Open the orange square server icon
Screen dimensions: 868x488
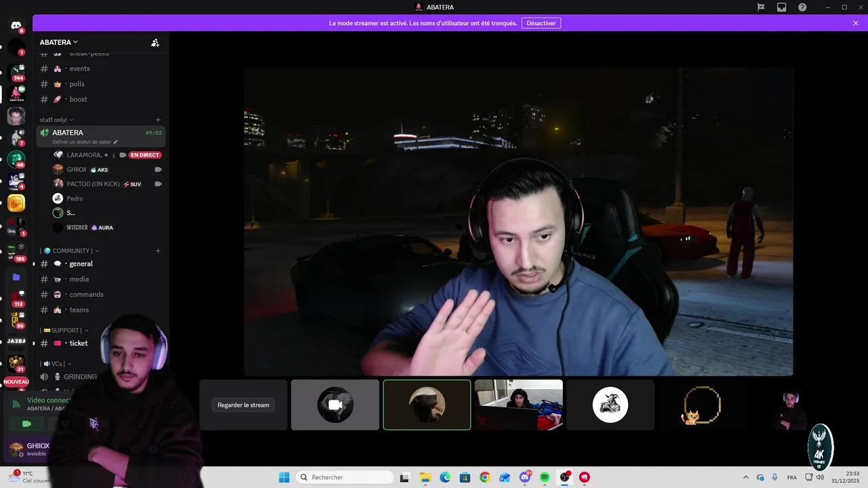click(x=16, y=203)
